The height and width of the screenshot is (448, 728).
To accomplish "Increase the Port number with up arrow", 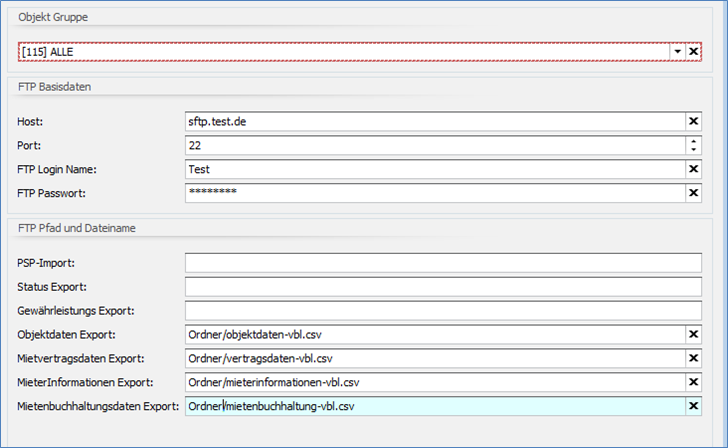I will (x=693, y=141).
